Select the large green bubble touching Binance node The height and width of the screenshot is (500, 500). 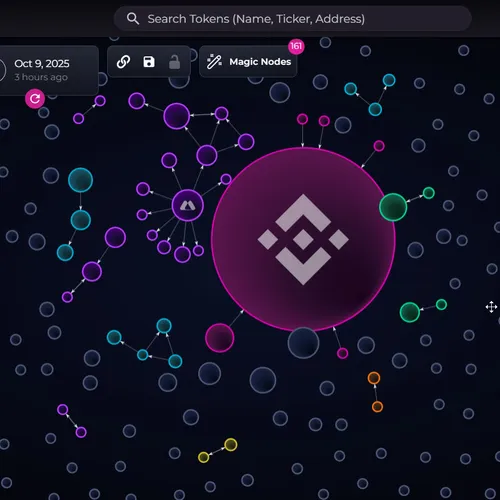point(393,207)
